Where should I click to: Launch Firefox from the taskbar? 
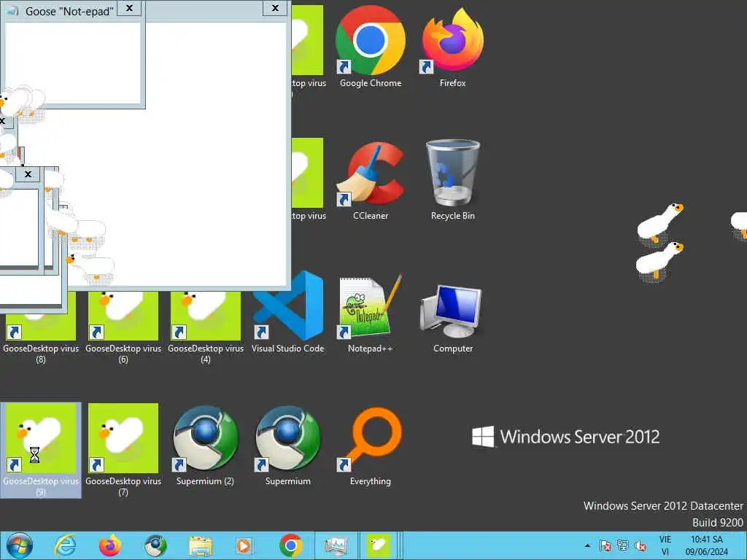tap(110, 545)
